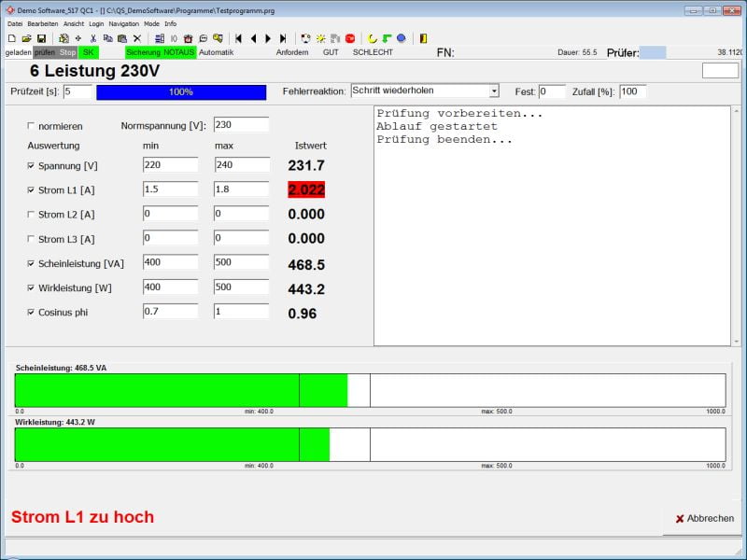Viewport: 747px width, 560px height.
Task: Click the Copy icon in toolbar
Action: (x=108, y=38)
